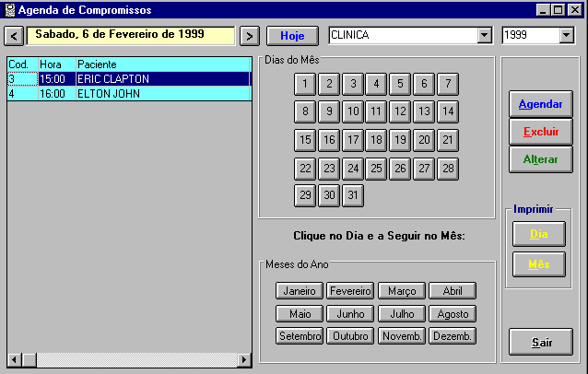588x374 pixels.
Task: Choose day 10 in Dias do Mês
Action: pyautogui.click(x=353, y=111)
